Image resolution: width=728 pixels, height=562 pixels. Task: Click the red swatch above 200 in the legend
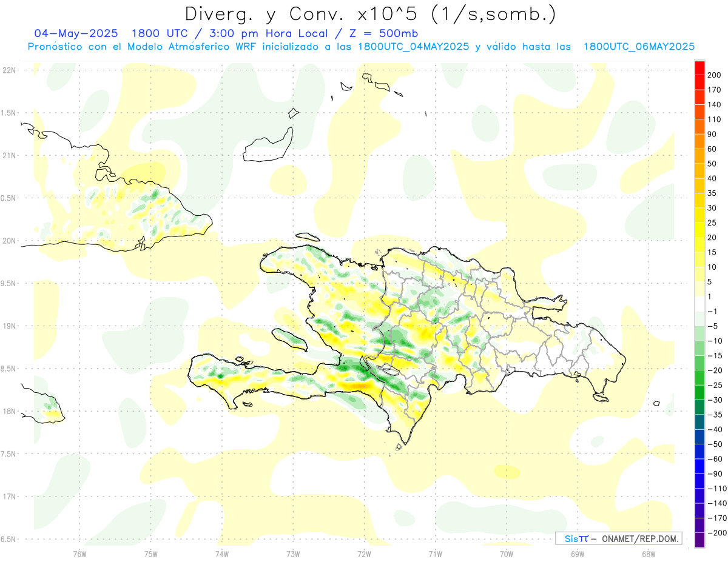699,67
